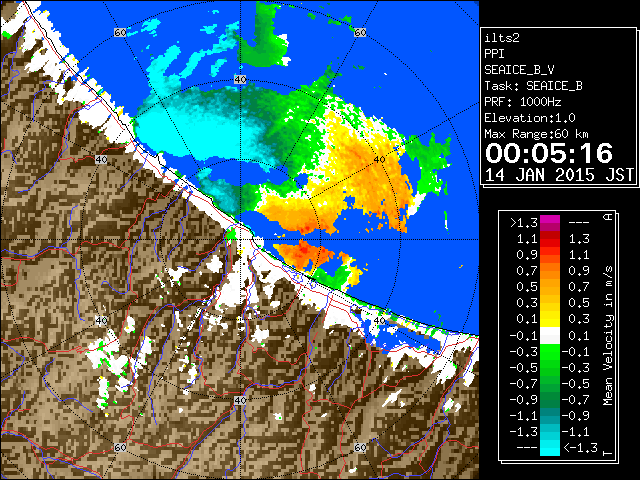Click the '>1.3' legend label
The width and height of the screenshot is (640, 480).
tap(524, 223)
